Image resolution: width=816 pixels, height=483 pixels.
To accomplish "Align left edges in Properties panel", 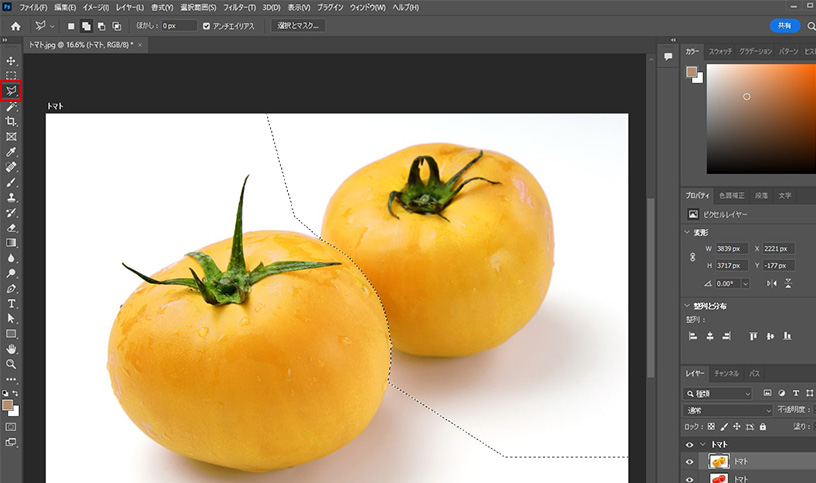I will coord(693,336).
